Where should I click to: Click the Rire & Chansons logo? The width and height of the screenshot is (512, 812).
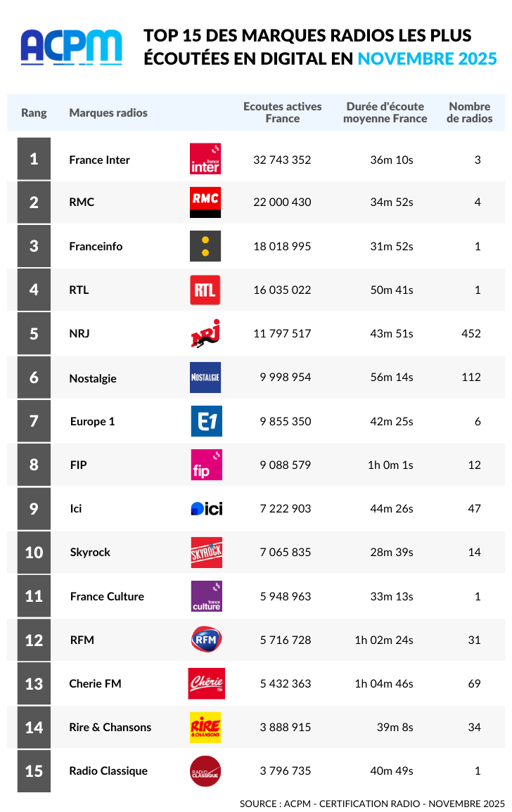205,727
